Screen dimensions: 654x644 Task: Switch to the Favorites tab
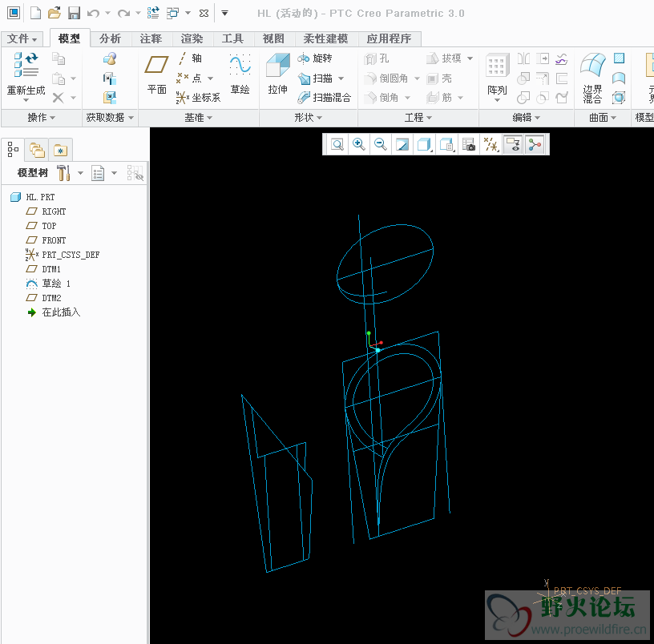click(x=61, y=150)
